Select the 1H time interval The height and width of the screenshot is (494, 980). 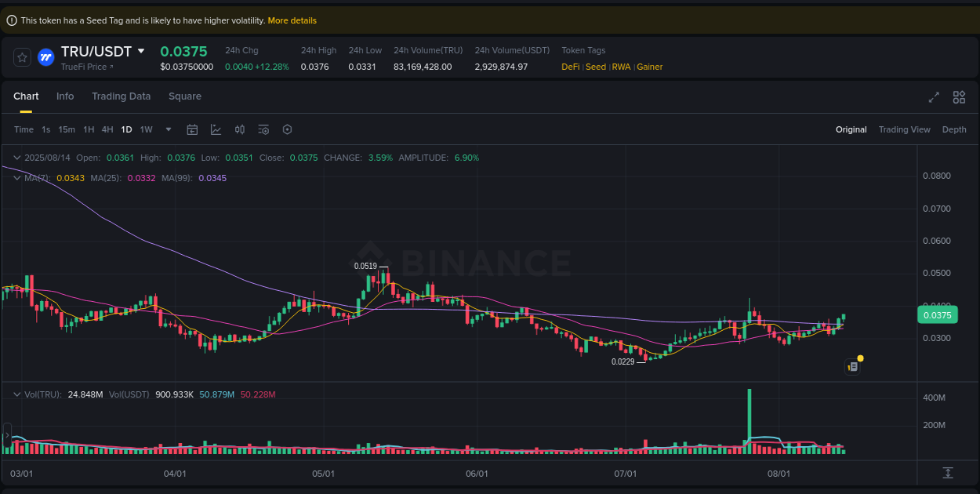[89, 129]
